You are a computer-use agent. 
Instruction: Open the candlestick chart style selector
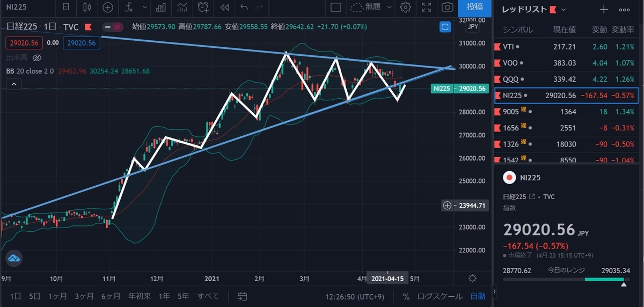87,8
